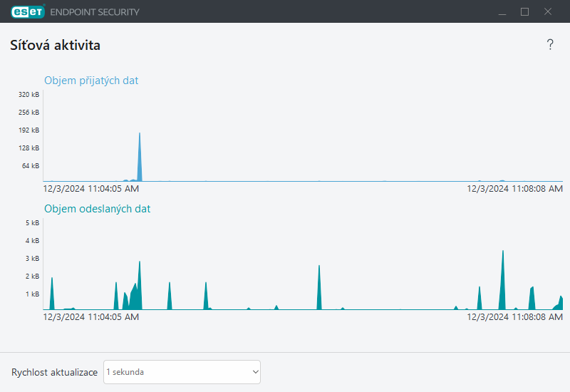Screen dimensions: 570x392
Task: Open help via the question mark icon
Action: 550,45
